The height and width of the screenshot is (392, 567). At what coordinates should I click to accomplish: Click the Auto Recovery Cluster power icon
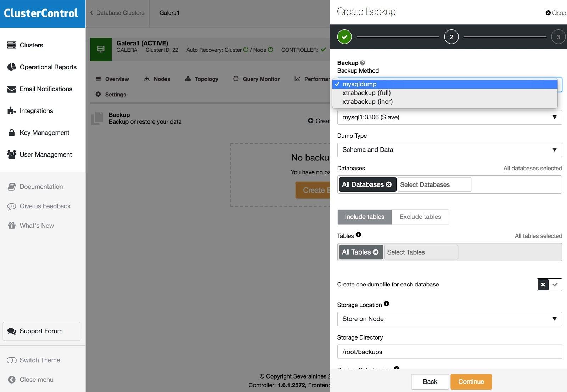pos(246,50)
